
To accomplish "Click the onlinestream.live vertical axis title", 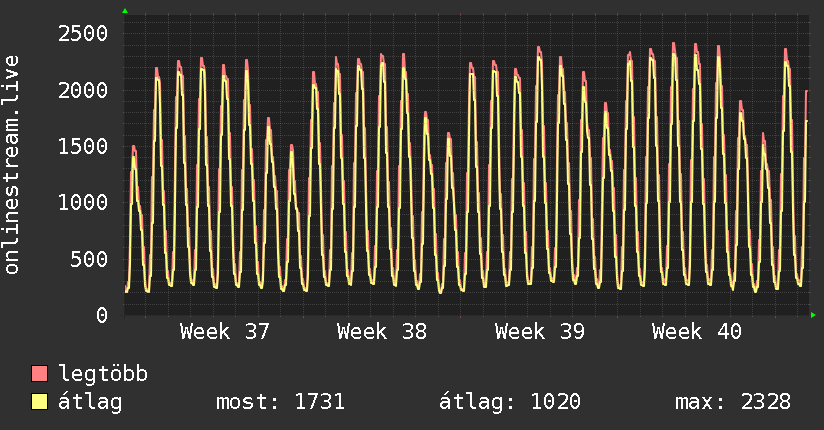I will coord(12,165).
